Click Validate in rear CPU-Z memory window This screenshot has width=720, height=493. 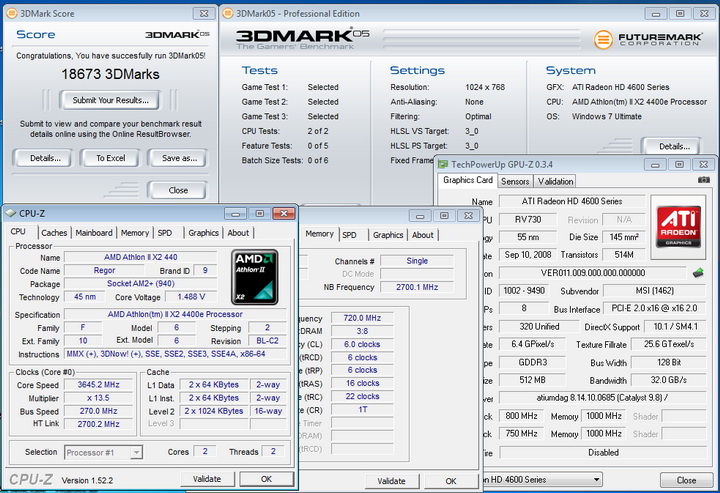[x=392, y=481]
